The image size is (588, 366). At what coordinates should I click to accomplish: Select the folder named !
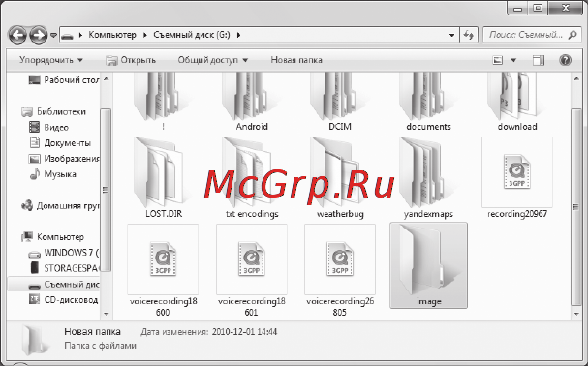click(x=163, y=102)
